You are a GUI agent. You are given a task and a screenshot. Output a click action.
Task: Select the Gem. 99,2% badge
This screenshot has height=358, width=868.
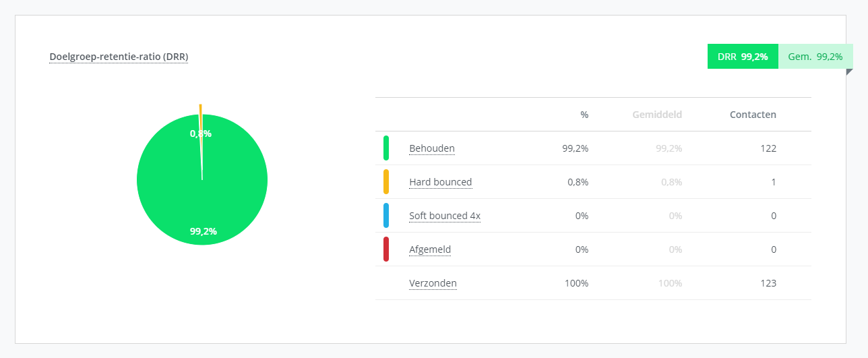point(815,57)
